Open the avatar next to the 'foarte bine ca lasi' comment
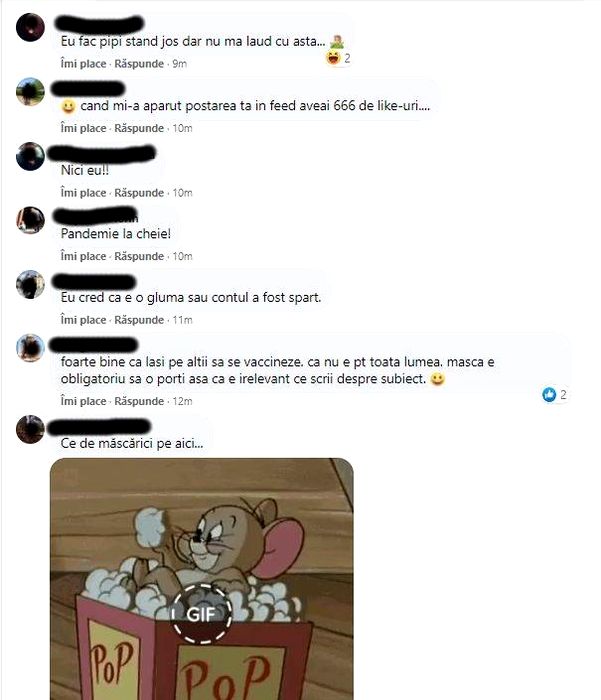 point(30,348)
